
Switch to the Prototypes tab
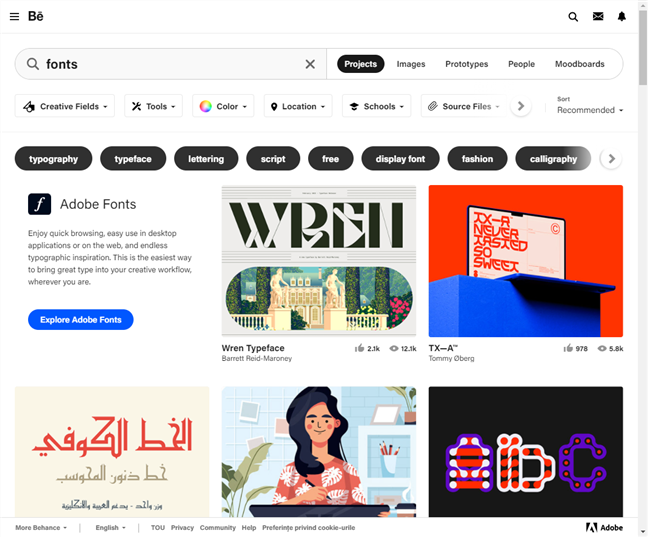click(x=467, y=64)
